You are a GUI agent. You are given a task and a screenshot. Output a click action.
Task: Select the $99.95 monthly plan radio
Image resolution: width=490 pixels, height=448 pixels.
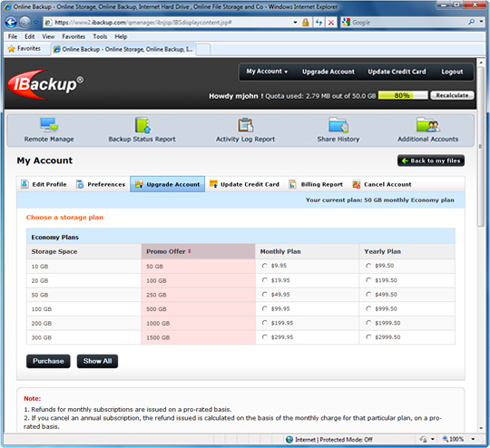click(x=265, y=308)
